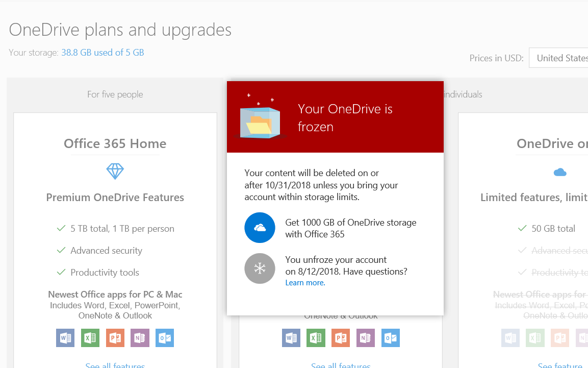
Task: Click the diamond icon under Office 365 Home
Action: point(115,171)
